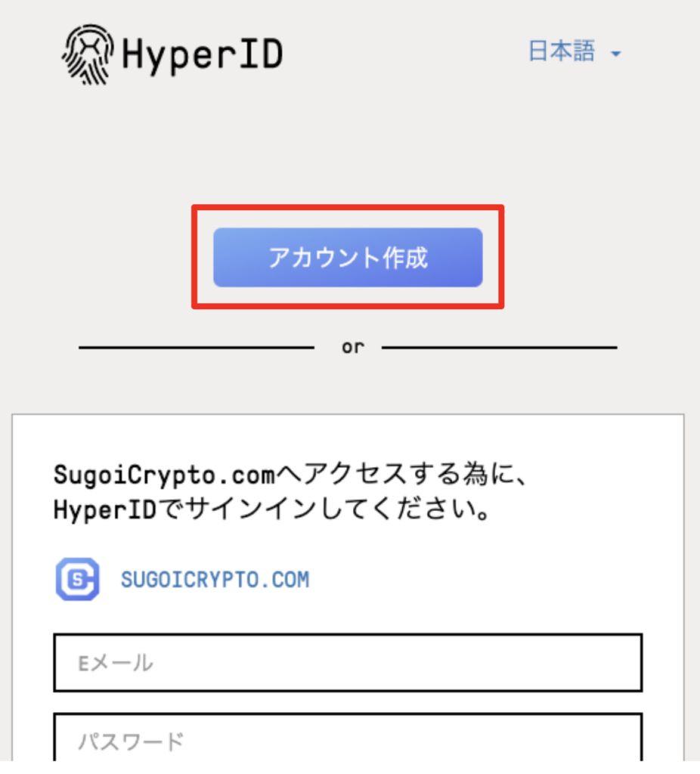Click the divider line right of "or"

(x=499, y=348)
